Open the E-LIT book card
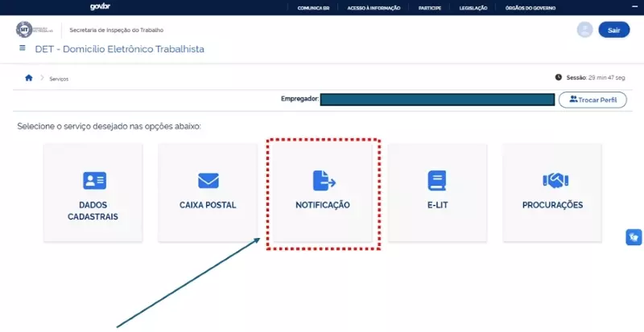Viewport: 644px width, 332px height. (x=437, y=191)
